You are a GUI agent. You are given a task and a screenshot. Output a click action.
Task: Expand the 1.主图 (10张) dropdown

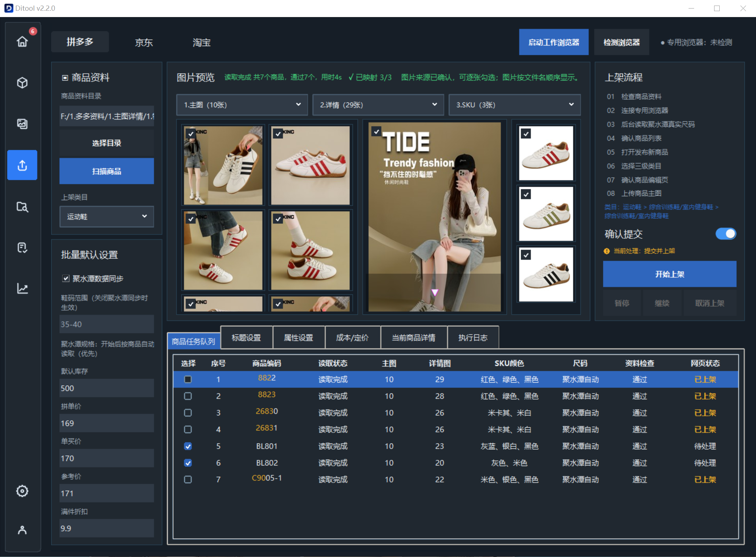pos(242,105)
